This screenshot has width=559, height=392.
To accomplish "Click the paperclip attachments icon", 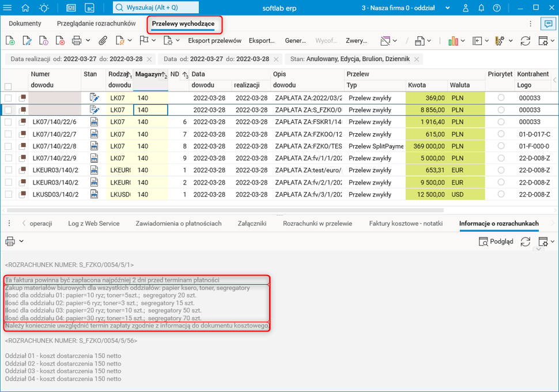I will coord(103,41).
